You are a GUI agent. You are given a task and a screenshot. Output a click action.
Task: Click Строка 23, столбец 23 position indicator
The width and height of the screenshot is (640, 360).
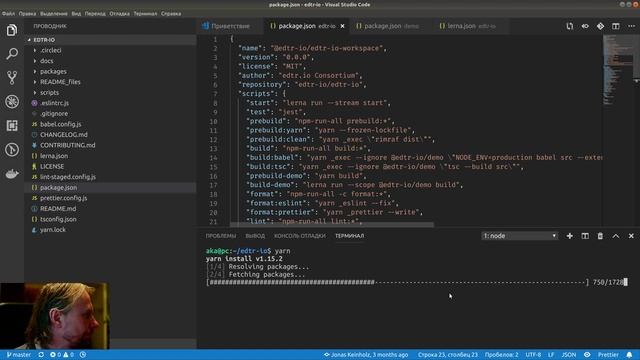point(447,355)
